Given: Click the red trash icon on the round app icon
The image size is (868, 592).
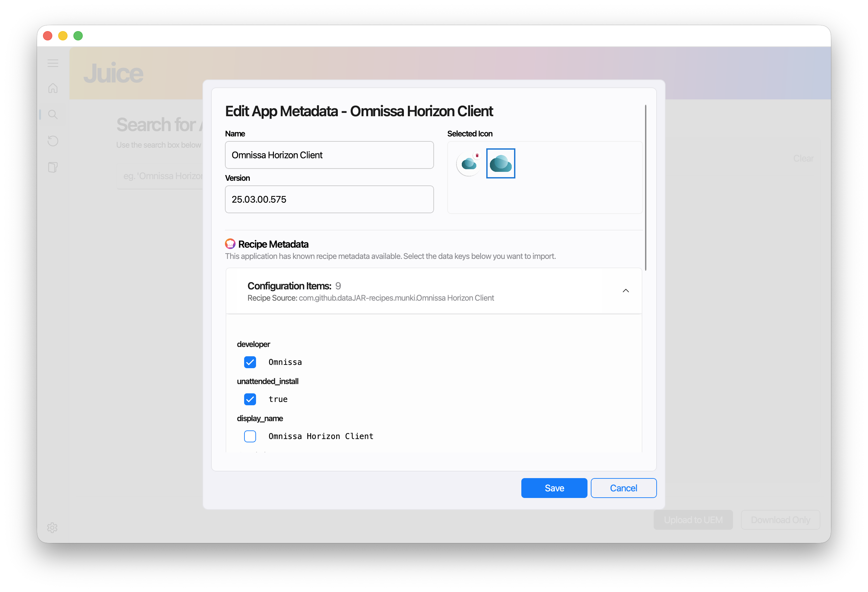Looking at the screenshot, I should pos(477,155).
